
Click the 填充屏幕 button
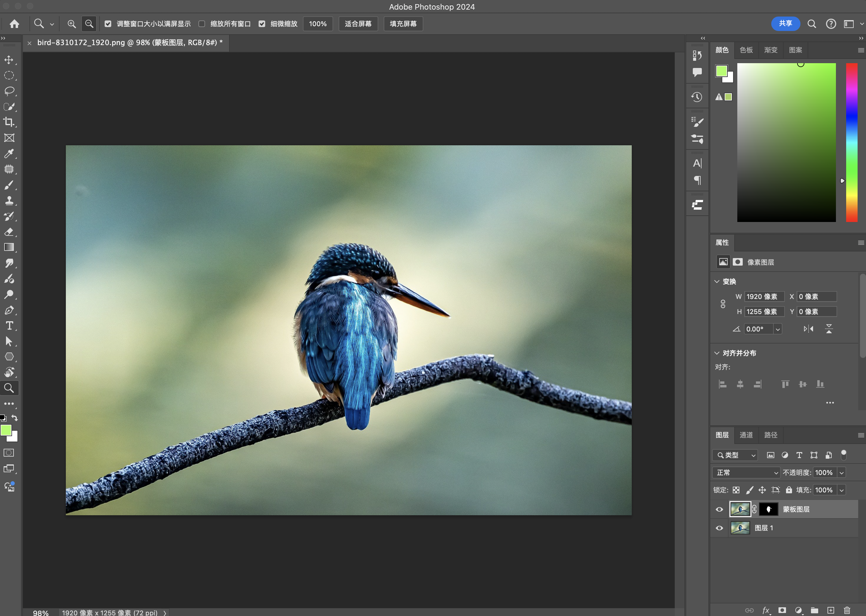coord(403,24)
